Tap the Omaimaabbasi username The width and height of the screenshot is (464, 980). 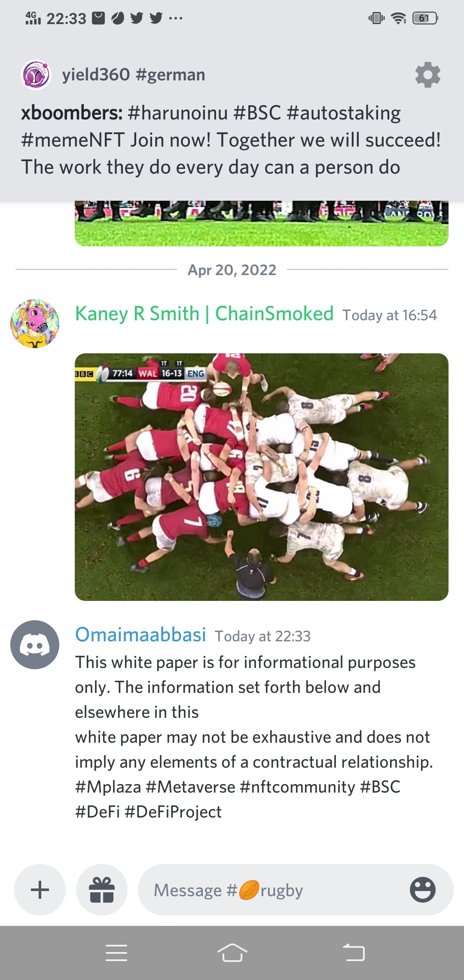141,635
